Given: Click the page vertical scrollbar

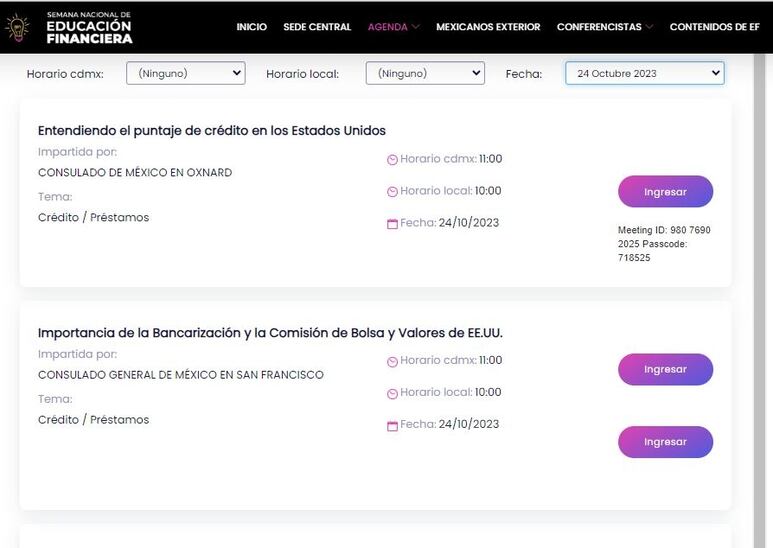Looking at the screenshot, I should coord(759,301).
